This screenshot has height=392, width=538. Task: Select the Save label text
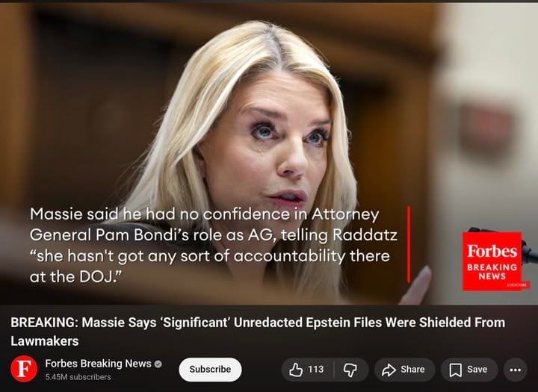point(477,370)
